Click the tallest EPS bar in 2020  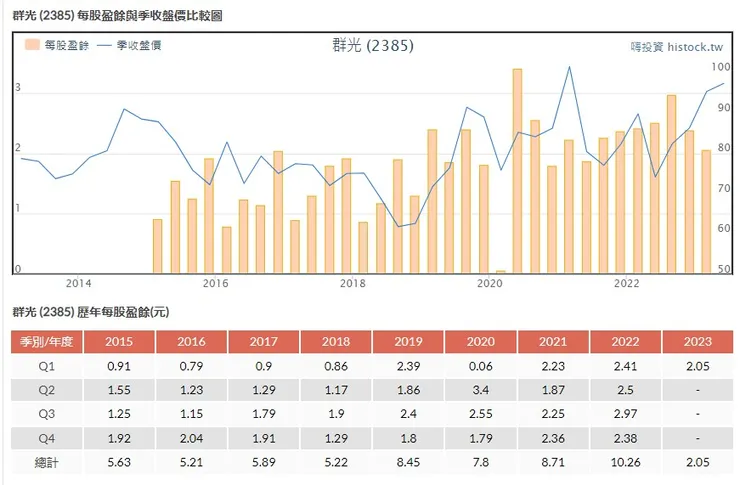point(517,171)
